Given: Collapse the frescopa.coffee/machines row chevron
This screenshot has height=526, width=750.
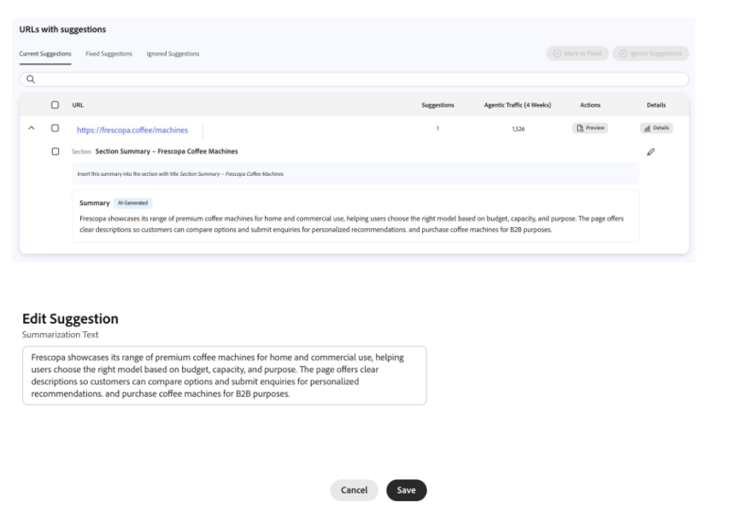Looking at the screenshot, I should [31, 128].
